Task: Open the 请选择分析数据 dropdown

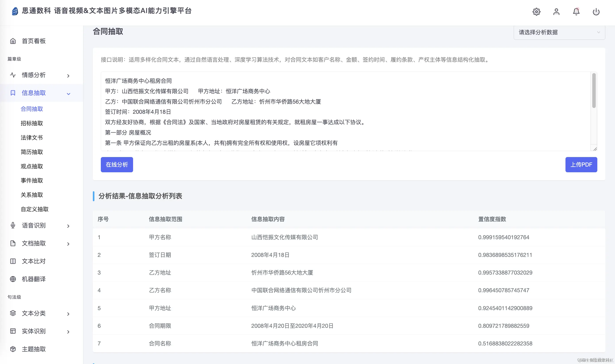Action: click(559, 32)
